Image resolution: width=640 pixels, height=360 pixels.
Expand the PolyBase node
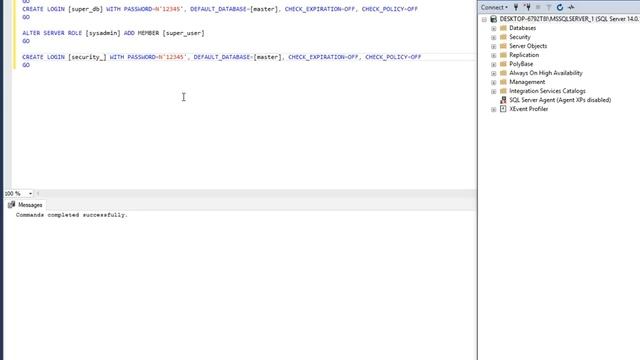(493, 64)
